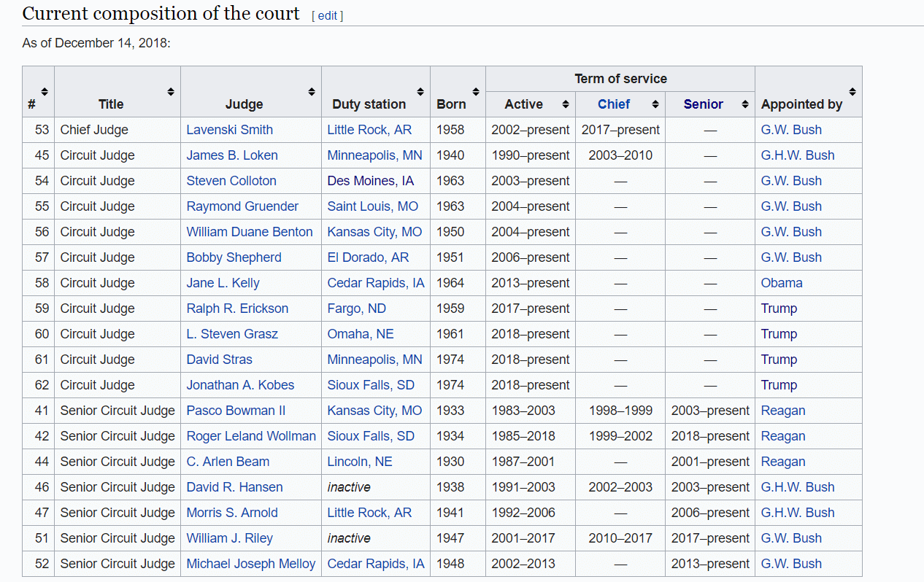Sort table by the Judge column
The width and height of the screenshot is (924, 582).
pyautogui.click(x=312, y=92)
